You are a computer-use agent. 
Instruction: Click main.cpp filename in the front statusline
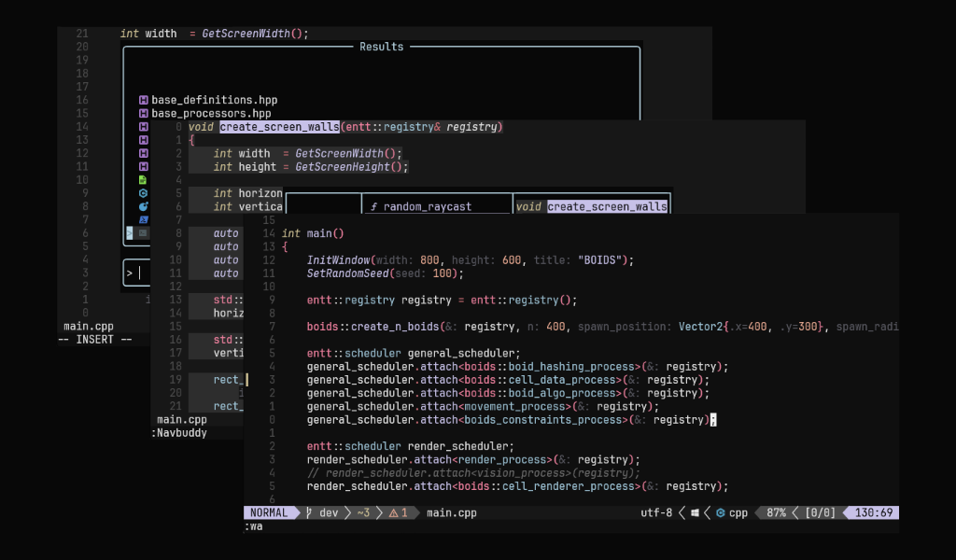[452, 513]
